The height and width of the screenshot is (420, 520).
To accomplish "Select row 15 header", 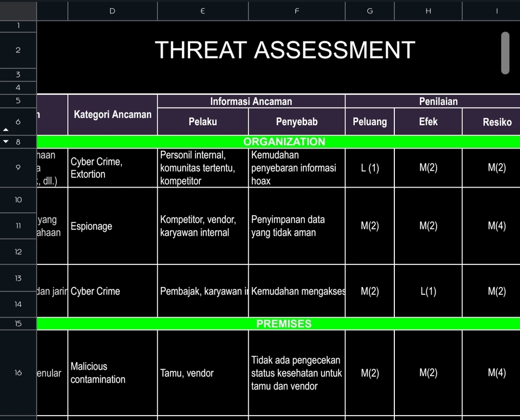I will 18,324.
